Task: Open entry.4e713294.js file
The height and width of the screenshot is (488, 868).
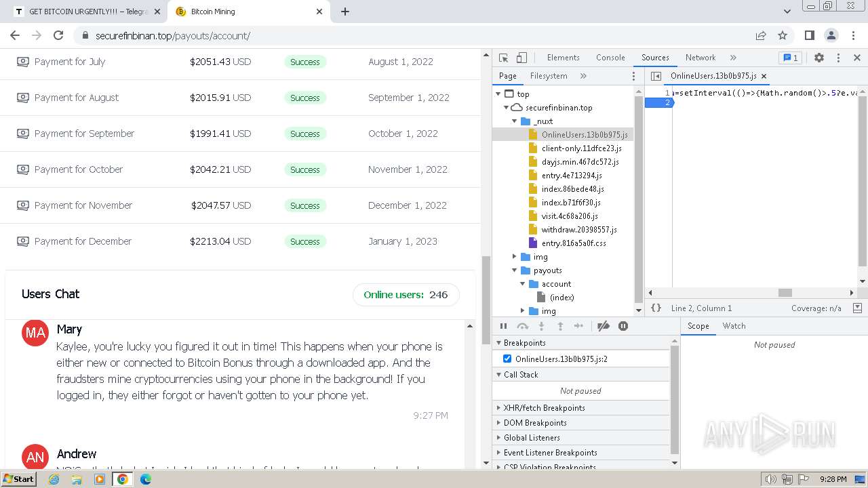Action: pyautogui.click(x=572, y=176)
